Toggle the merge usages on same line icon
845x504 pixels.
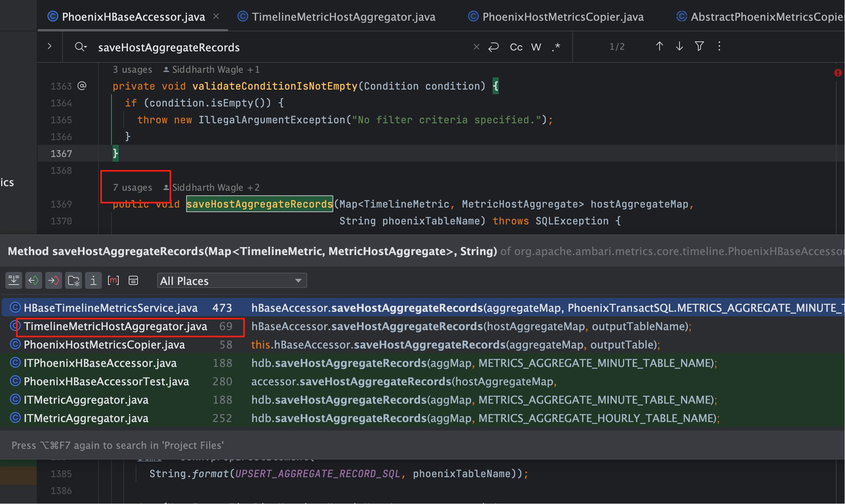(14, 281)
